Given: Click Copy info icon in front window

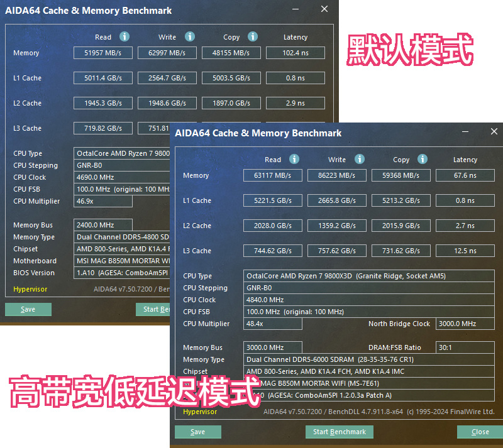Looking at the screenshot, I should (x=423, y=159).
